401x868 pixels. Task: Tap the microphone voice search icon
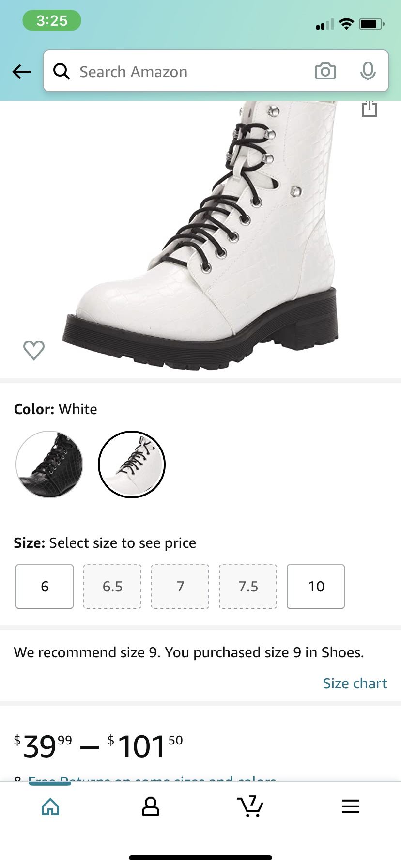(x=368, y=71)
